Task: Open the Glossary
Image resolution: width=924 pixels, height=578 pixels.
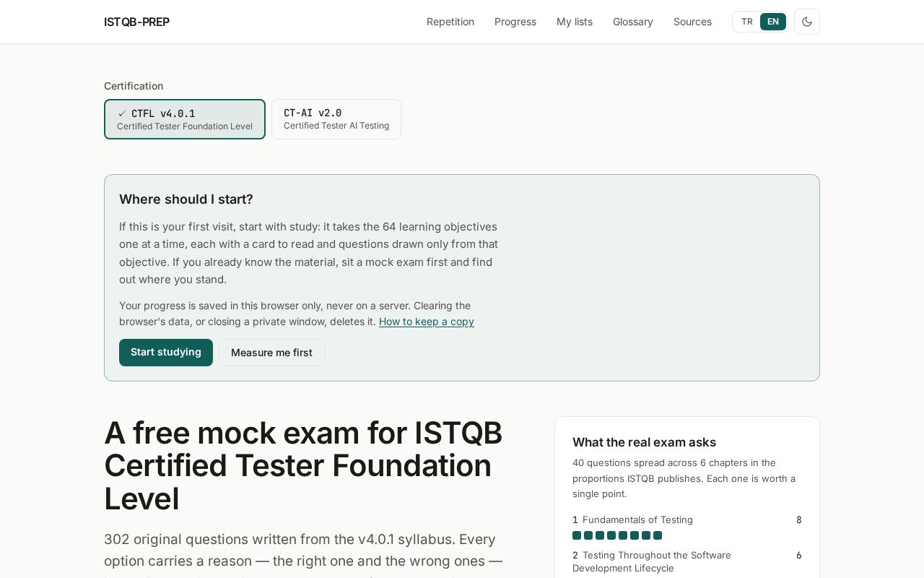Action: pos(633,22)
